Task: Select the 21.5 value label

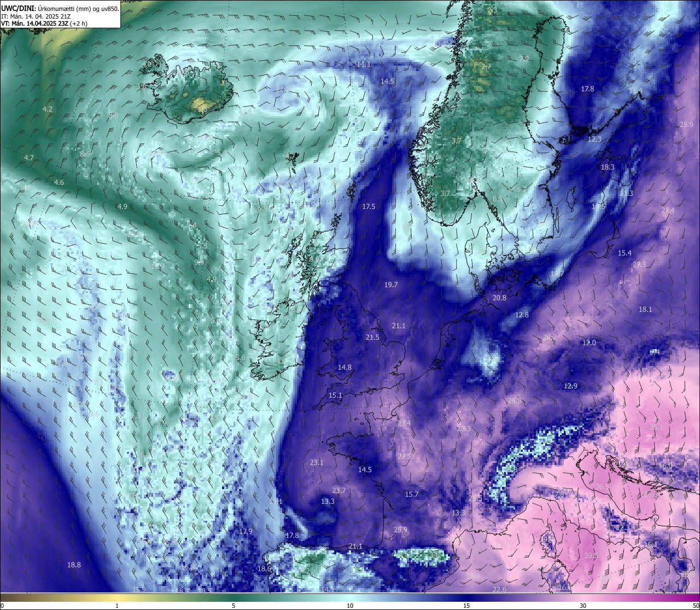Action: [x=372, y=338]
